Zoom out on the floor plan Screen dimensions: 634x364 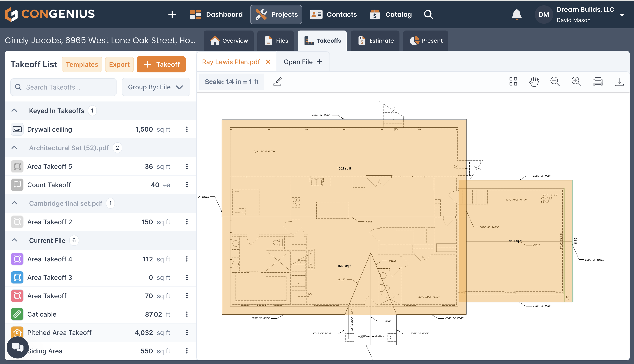point(555,81)
